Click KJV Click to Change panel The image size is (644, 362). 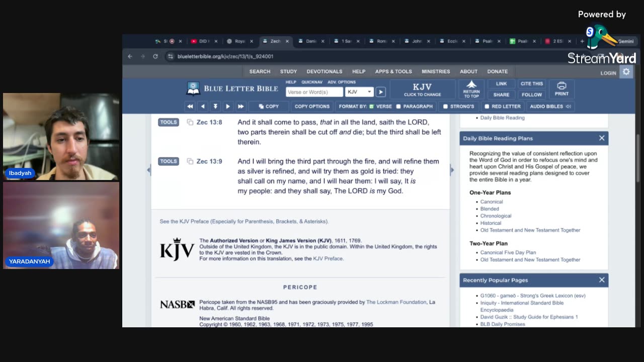422,89
